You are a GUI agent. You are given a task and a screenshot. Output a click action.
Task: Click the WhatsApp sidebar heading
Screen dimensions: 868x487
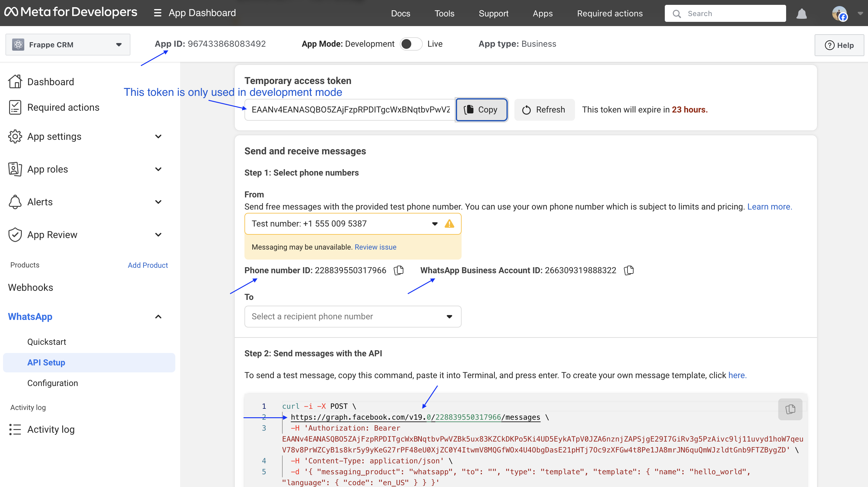30,317
